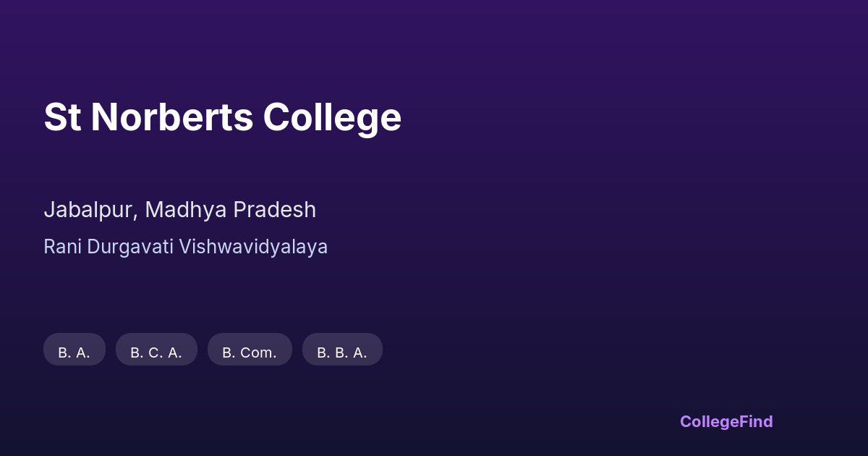
Task: Click "Madhya Pradesh" state name
Action: (x=231, y=210)
